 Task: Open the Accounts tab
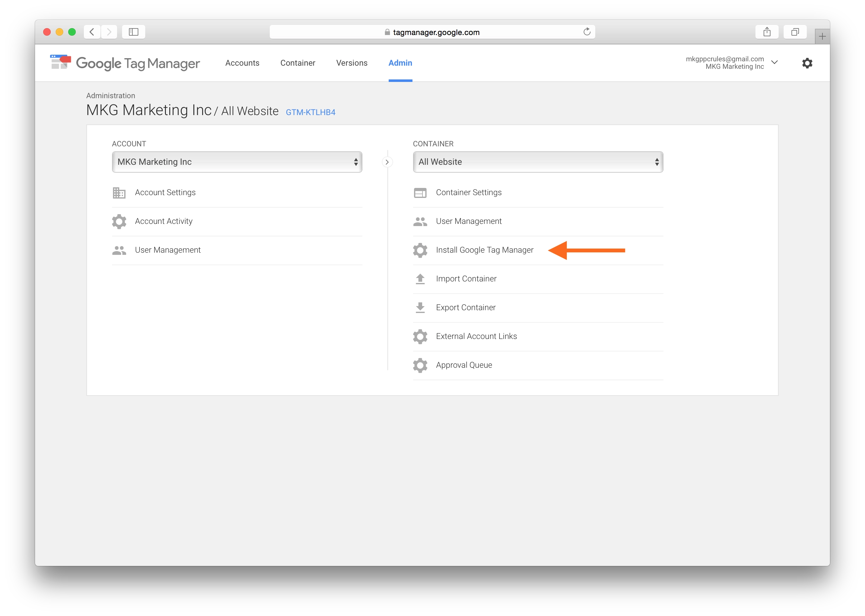242,63
